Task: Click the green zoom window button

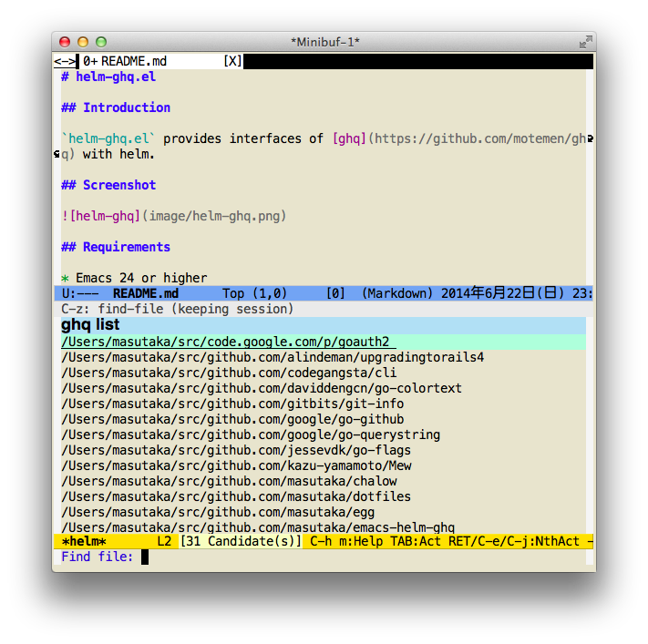Action: tap(101, 42)
